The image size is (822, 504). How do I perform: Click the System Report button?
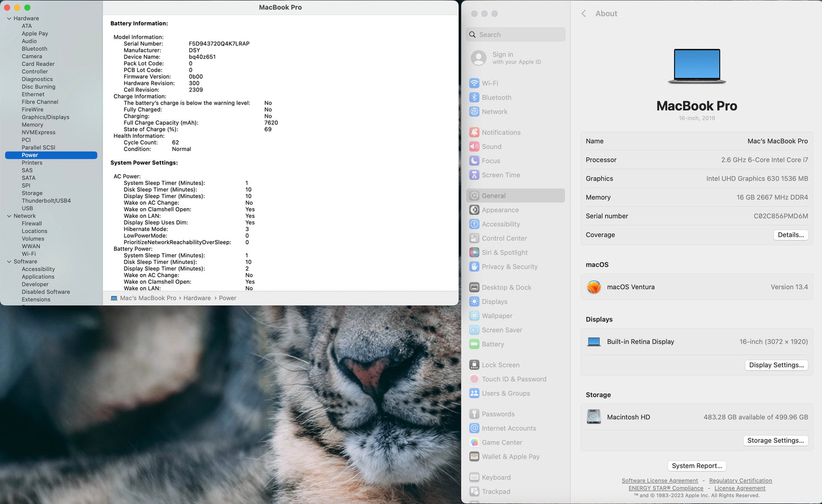[697, 466]
